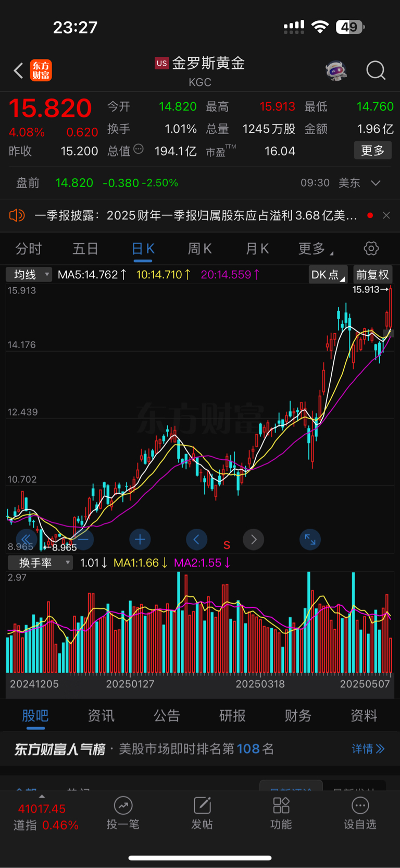Image resolution: width=400 pixels, height=868 pixels.
Task: Tap the 总量 1245万股 value
Action: (269, 129)
